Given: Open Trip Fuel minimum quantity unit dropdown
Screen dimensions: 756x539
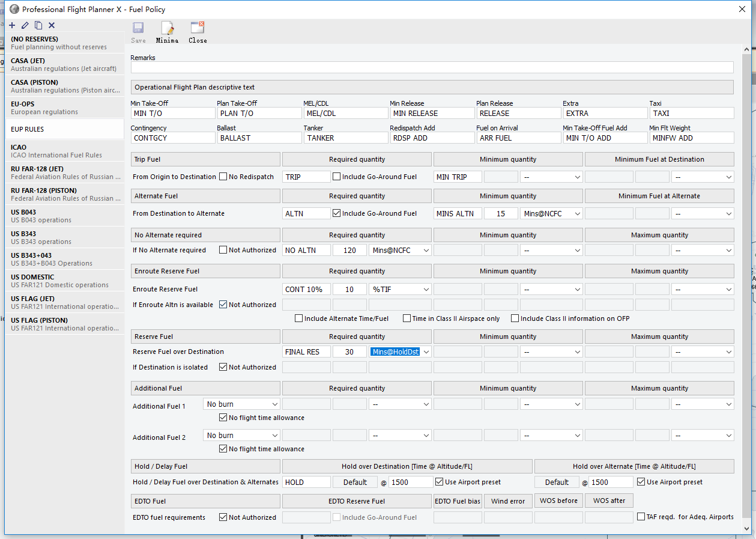Looking at the screenshot, I should click(x=551, y=177).
